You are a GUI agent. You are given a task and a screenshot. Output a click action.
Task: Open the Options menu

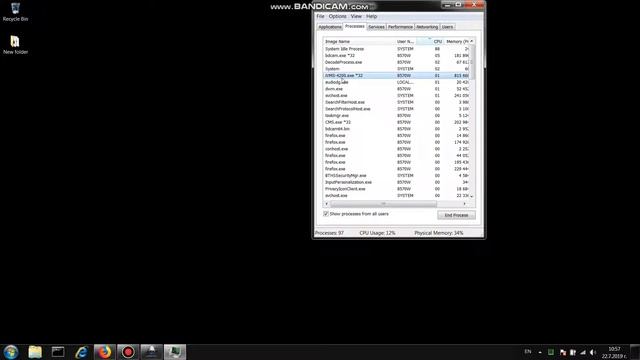point(338,16)
